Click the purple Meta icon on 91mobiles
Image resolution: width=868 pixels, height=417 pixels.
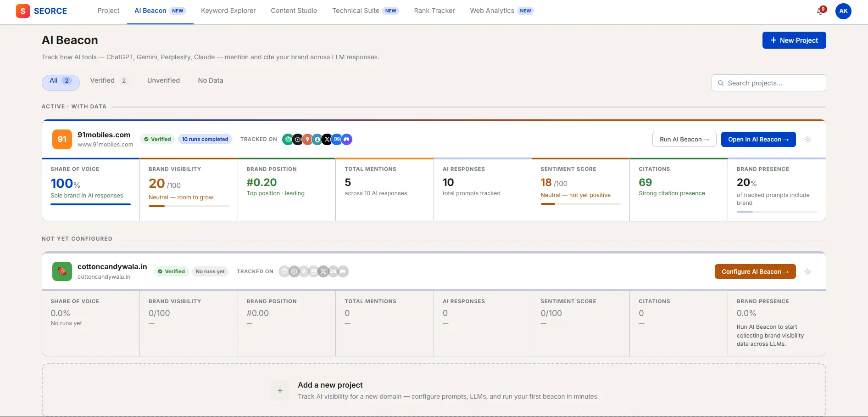tap(347, 139)
